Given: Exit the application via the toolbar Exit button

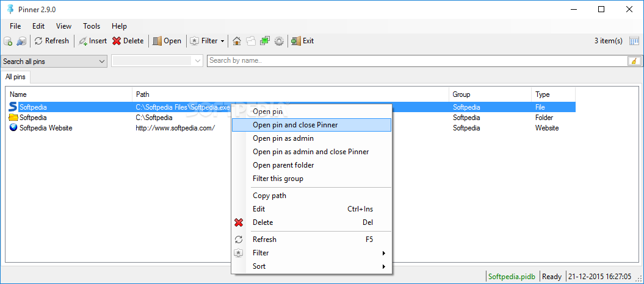Looking at the screenshot, I should pyautogui.click(x=303, y=41).
